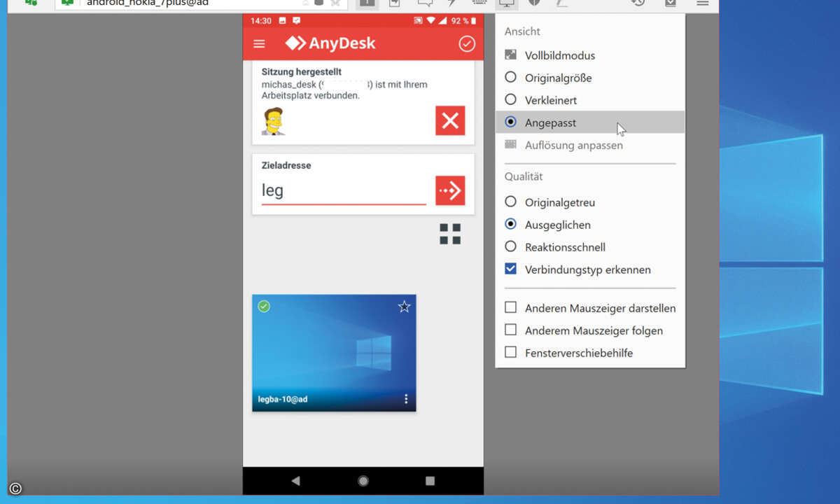
Task: Select Ausgeglichen quality option
Action: tap(589, 225)
